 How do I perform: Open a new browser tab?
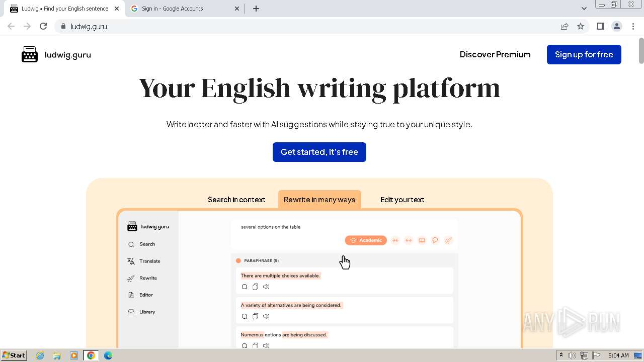pyautogui.click(x=256, y=9)
